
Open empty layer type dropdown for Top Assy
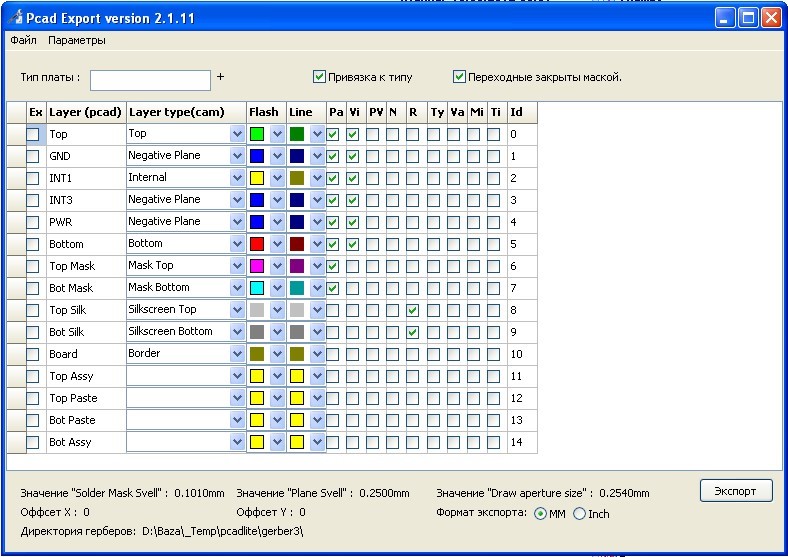point(237,377)
